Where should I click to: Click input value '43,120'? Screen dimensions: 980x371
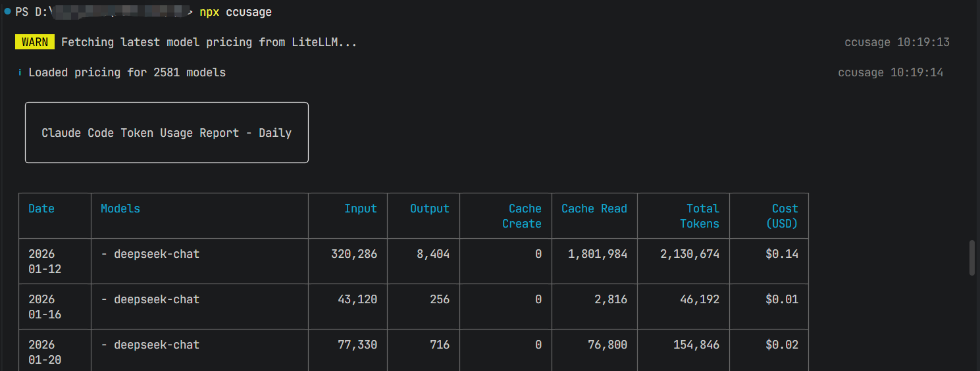pyautogui.click(x=357, y=299)
